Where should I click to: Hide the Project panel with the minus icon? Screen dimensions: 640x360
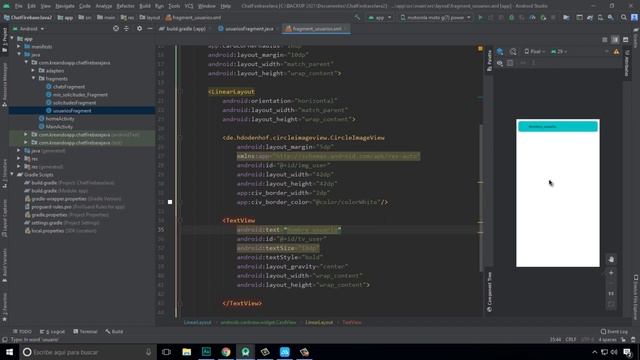click(x=150, y=29)
